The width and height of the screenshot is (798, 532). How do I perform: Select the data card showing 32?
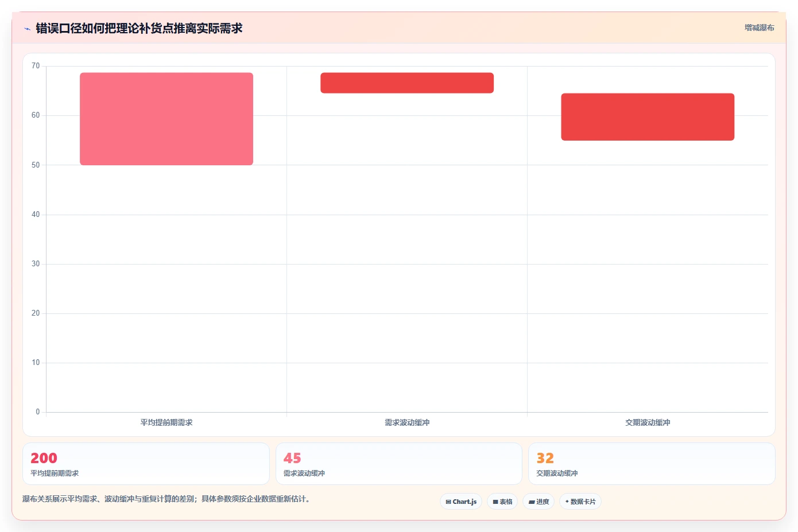(x=652, y=464)
